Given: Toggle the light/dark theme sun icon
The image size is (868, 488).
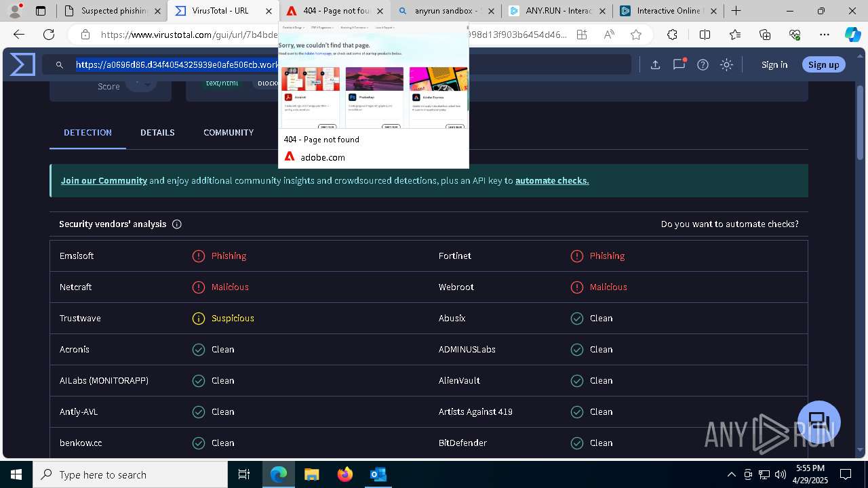Looking at the screenshot, I should pos(726,65).
